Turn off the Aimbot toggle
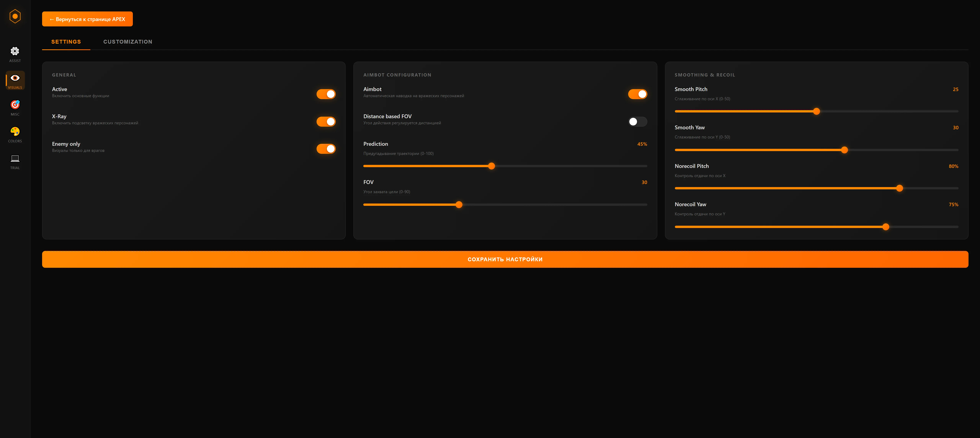The image size is (980, 438). pyautogui.click(x=637, y=94)
